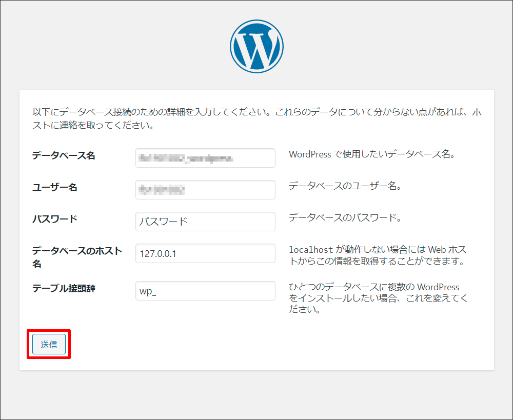The image size is (513, 420).
Task: Click into the パスワード input field
Action: coord(205,222)
